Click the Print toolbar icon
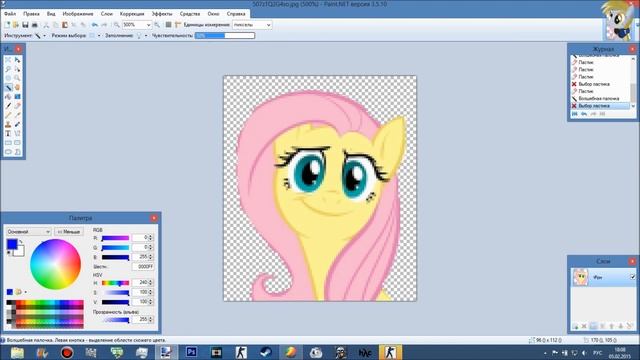 pos(35,25)
